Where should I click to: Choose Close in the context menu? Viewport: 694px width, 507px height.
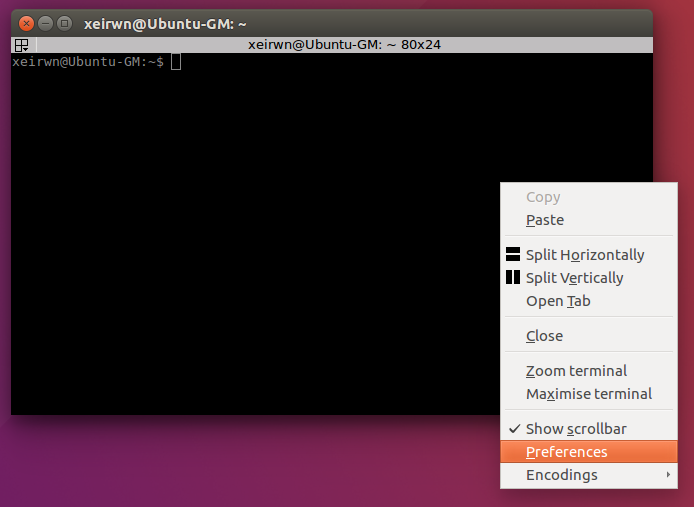589,336
